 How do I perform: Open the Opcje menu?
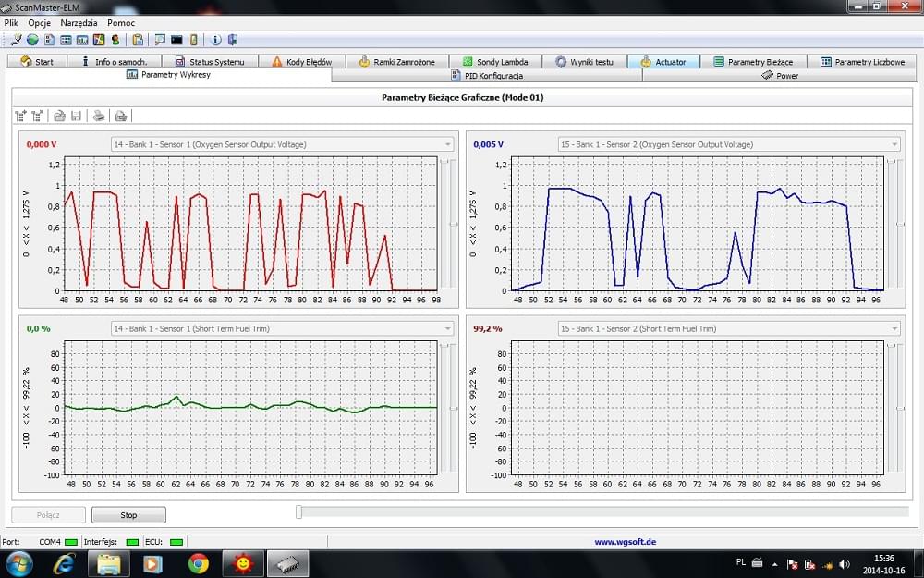pyautogui.click(x=40, y=23)
